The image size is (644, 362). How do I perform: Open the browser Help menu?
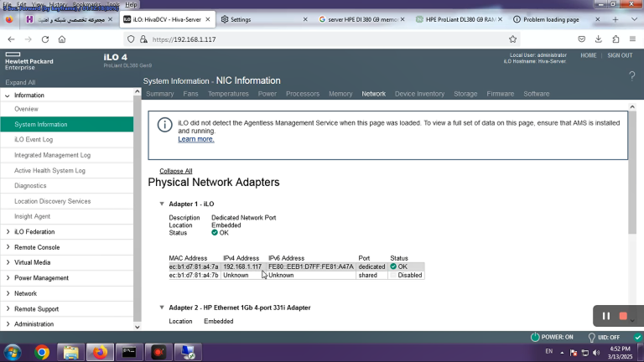point(131,4)
